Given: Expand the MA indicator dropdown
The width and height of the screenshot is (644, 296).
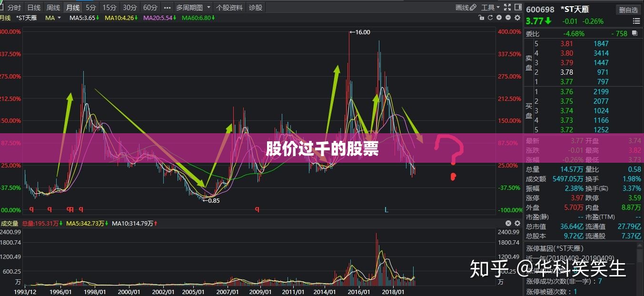Looking at the screenshot, I should click(59, 18).
